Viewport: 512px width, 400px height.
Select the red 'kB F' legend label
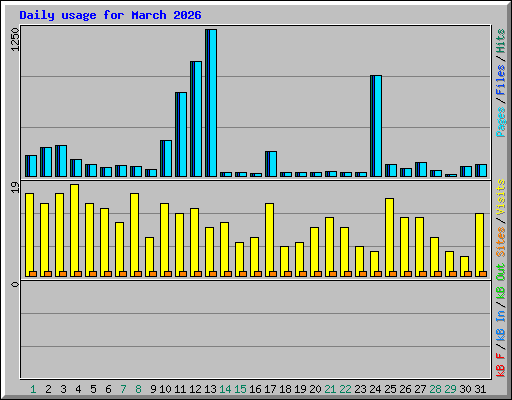point(501,365)
